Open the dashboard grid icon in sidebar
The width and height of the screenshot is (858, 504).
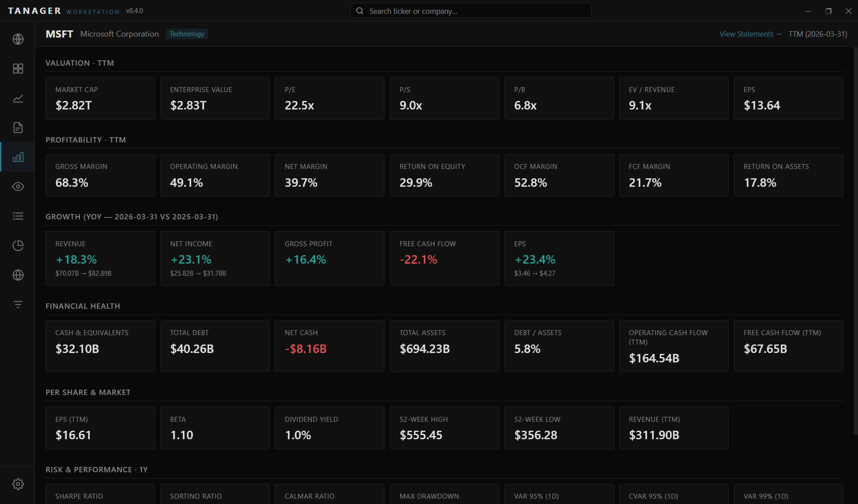tap(18, 69)
